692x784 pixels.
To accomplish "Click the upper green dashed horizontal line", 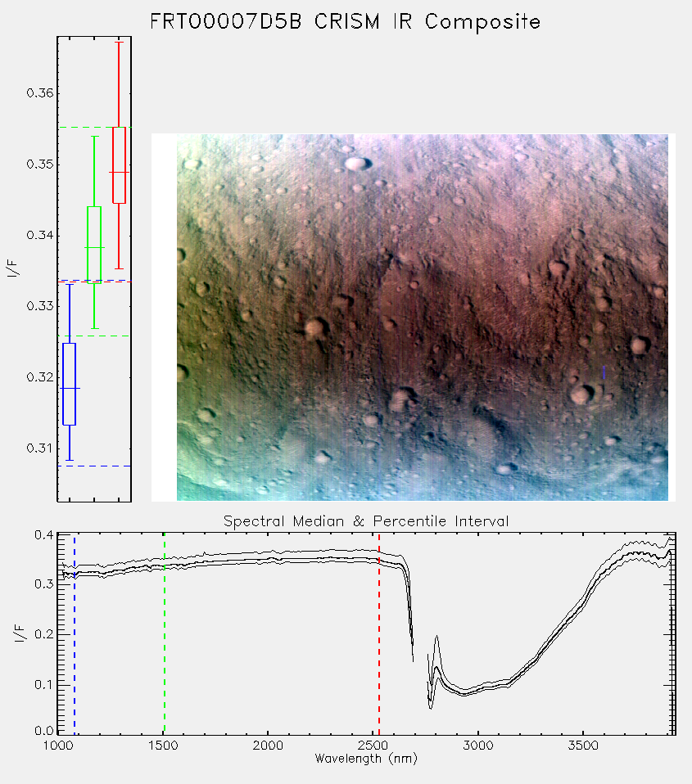I will pos(94,128).
